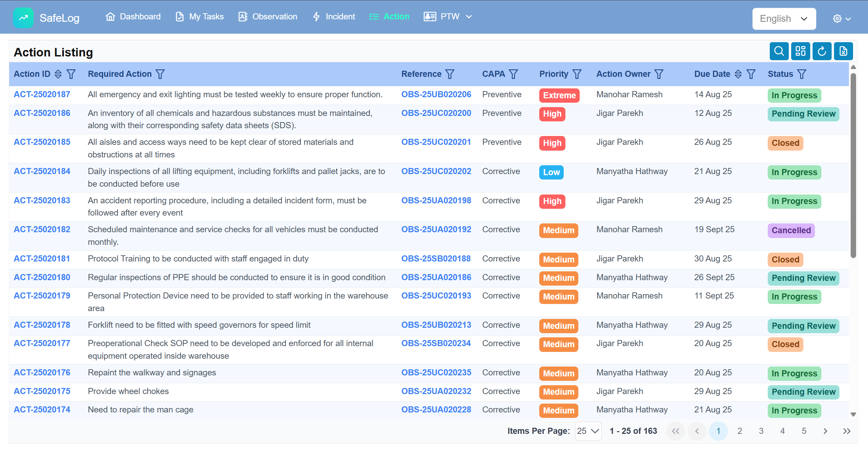
Task: Click the refresh listing icon
Action: pyautogui.click(x=822, y=51)
